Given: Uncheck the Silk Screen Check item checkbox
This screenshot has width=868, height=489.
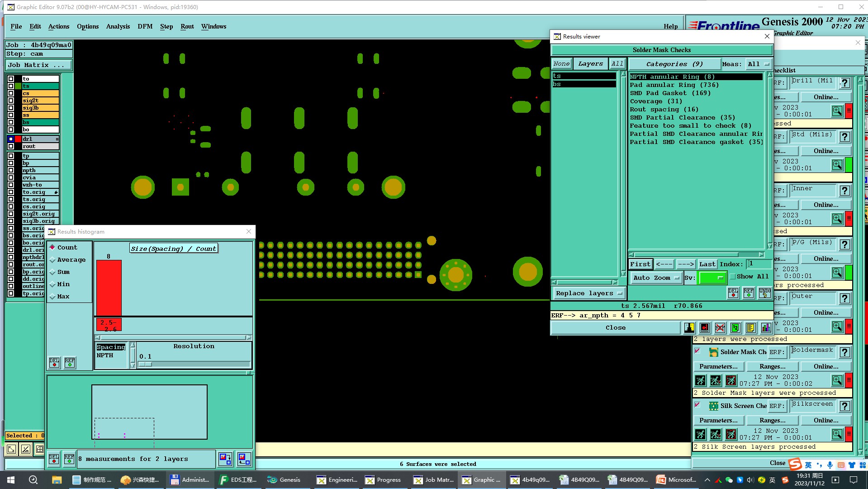Looking at the screenshot, I should pos(697,405).
